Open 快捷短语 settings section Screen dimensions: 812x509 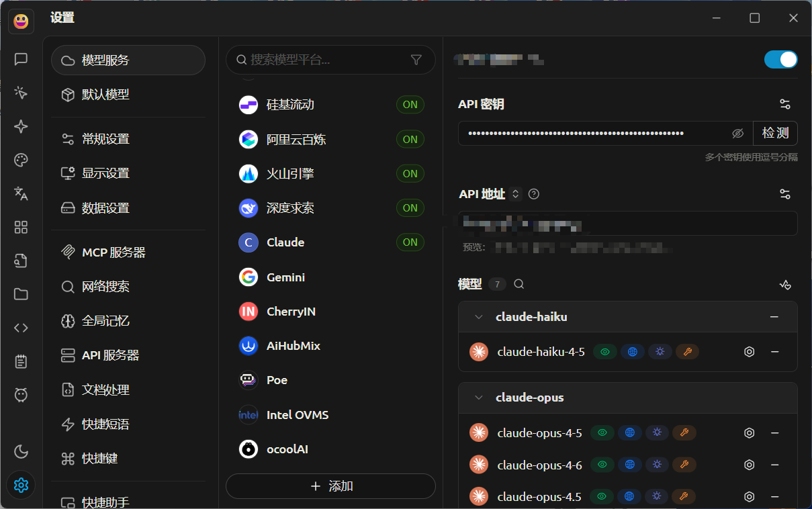(x=128, y=424)
